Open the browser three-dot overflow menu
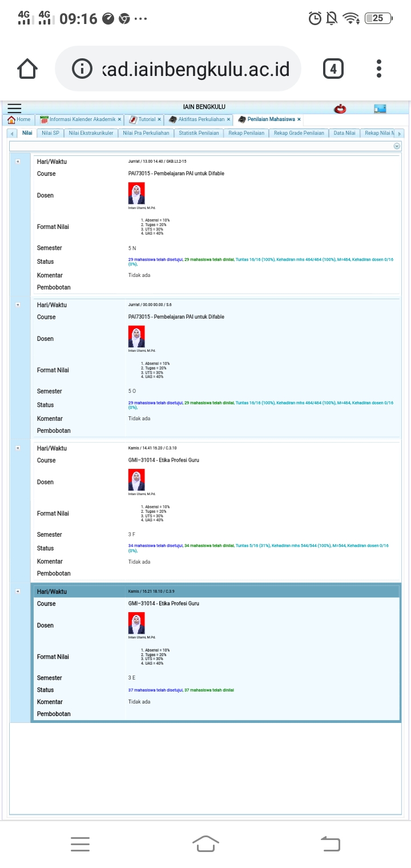Image resolution: width=411 pixels, height=868 pixels. pyautogui.click(x=379, y=69)
